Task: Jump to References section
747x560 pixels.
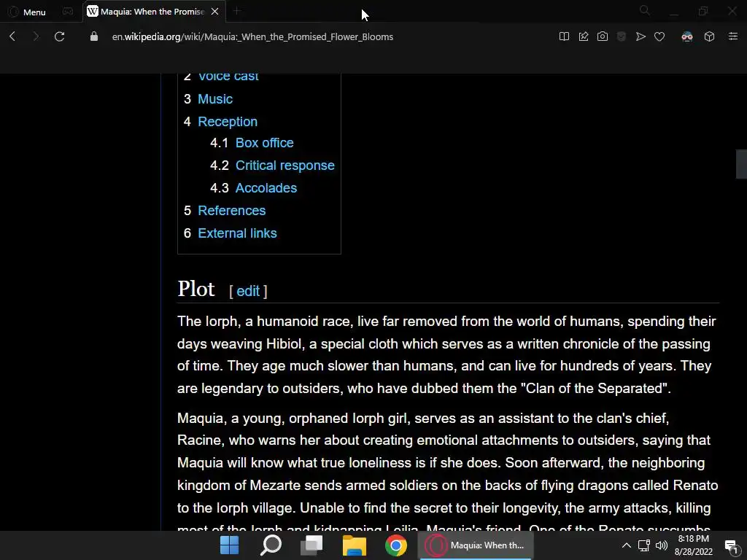Action: pos(231,211)
